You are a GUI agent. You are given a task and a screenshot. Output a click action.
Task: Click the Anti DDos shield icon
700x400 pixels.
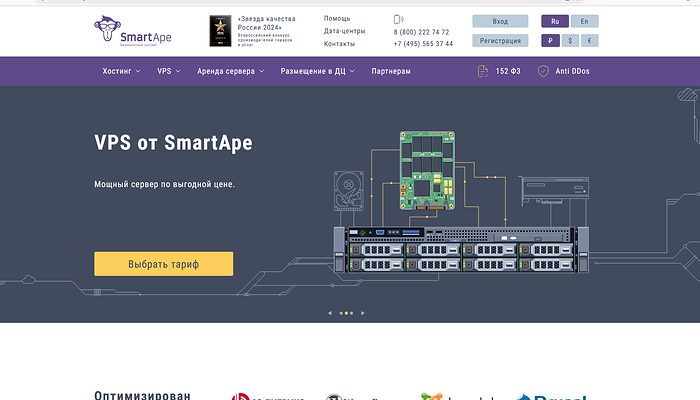coord(543,71)
